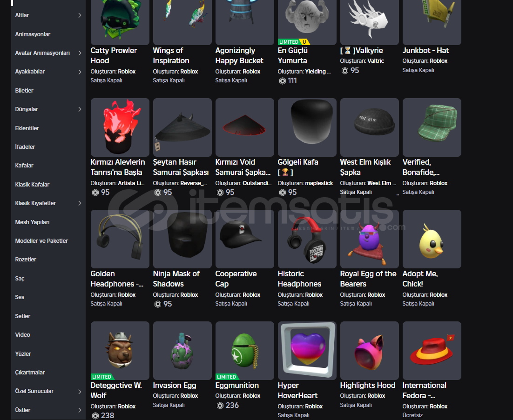The image size is (513, 420).
Task: Click the West Elm Kışlık Şapka thumbnail
Action: point(369,127)
